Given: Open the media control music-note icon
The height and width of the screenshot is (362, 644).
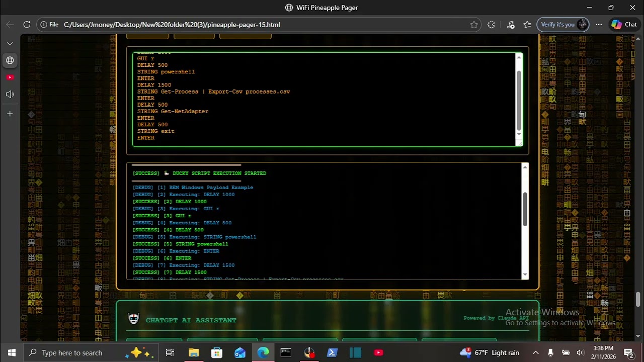Looking at the screenshot, I should (x=511, y=24).
